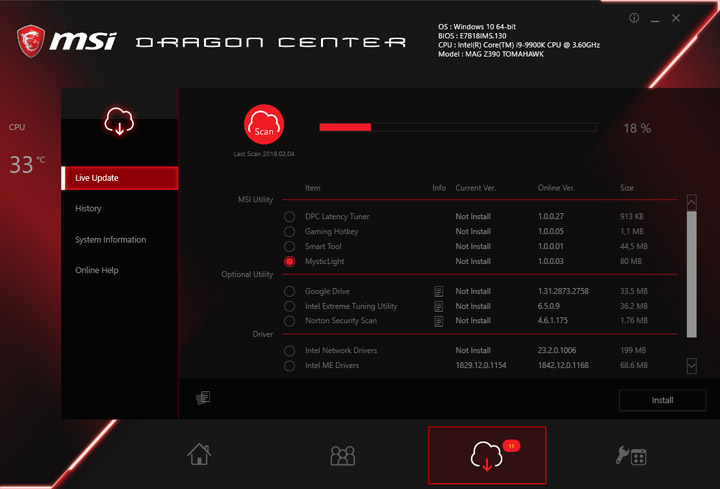
Task: Open the Home tab icon
Action: pyautogui.click(x=199, y=454)
